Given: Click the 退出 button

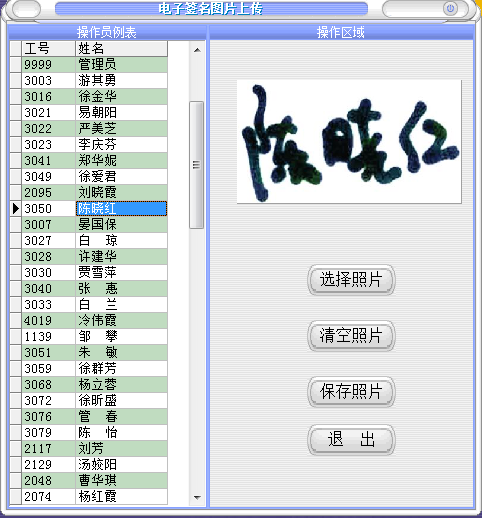Looking at the screenshot, I should pyautogui.click(x=351, y=439).
